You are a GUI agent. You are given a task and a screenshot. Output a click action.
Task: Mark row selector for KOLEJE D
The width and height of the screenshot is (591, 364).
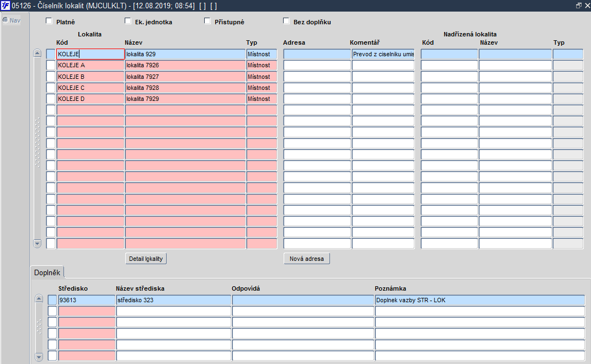point(51,99)
